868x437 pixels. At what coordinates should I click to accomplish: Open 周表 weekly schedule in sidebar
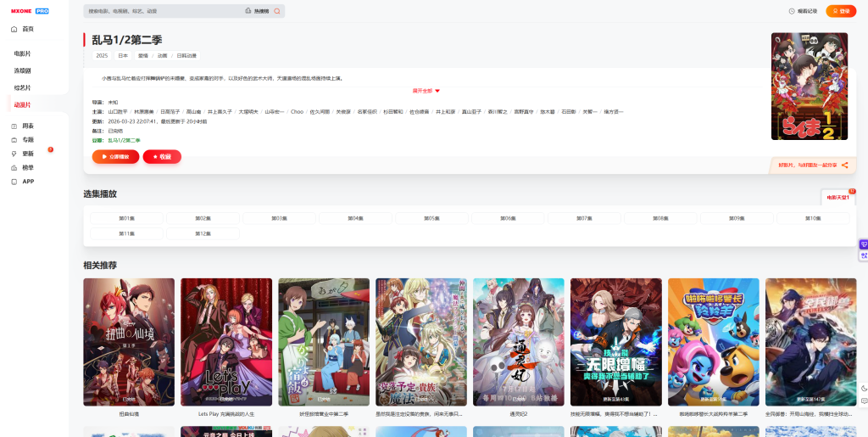point(22,126)
